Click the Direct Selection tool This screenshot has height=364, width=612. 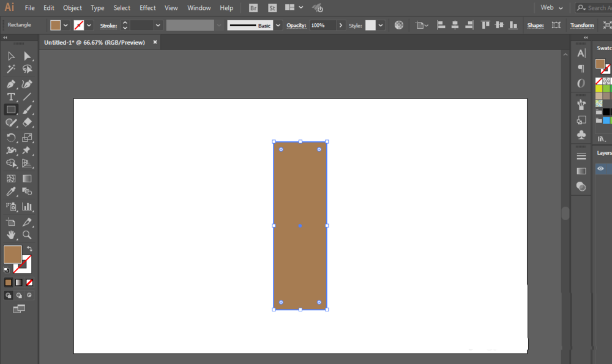click(27, 56)
